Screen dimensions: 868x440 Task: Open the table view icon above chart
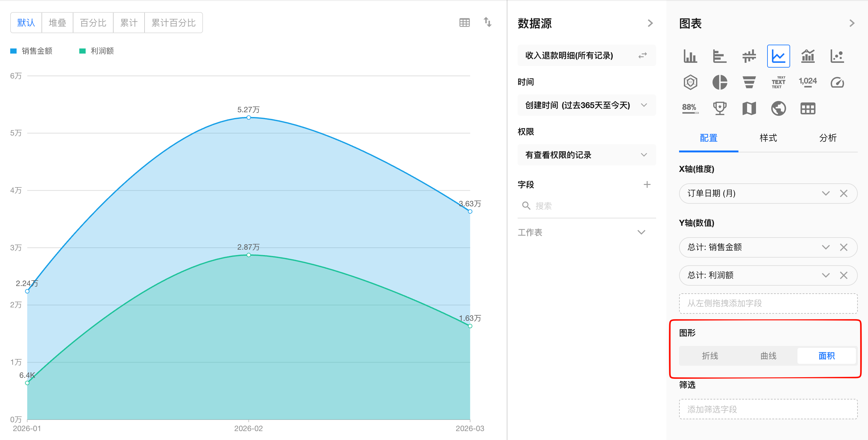click(x=464, y=23)
